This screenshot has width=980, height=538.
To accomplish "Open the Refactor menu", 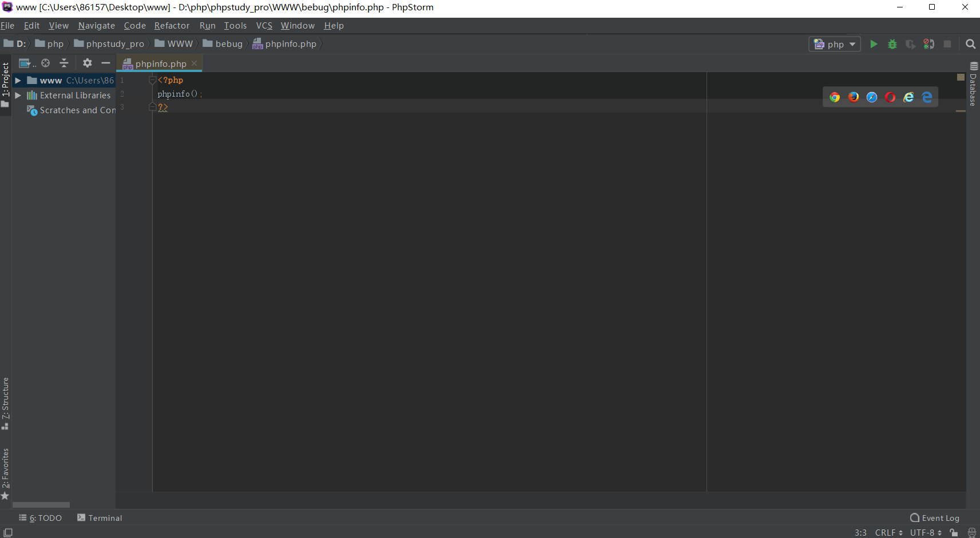I will 172,26.
